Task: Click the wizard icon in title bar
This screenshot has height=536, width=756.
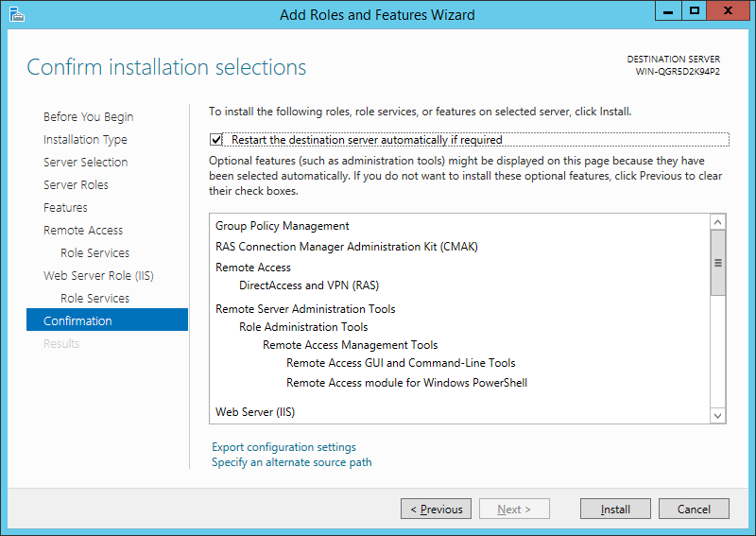Action: [x=16, y=14]
